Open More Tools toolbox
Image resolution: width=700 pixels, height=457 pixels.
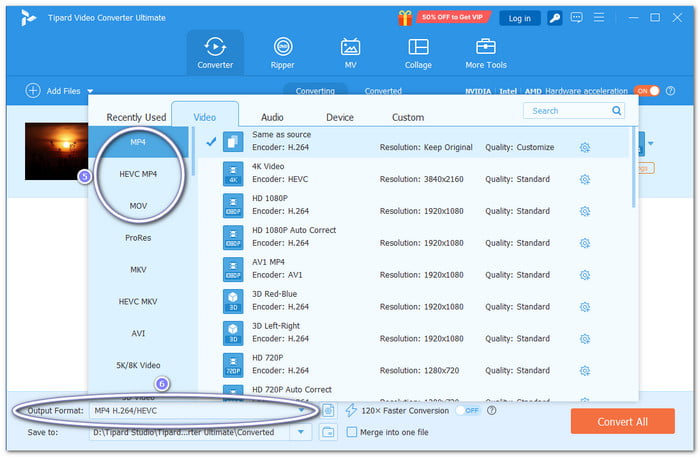[486, 53]
